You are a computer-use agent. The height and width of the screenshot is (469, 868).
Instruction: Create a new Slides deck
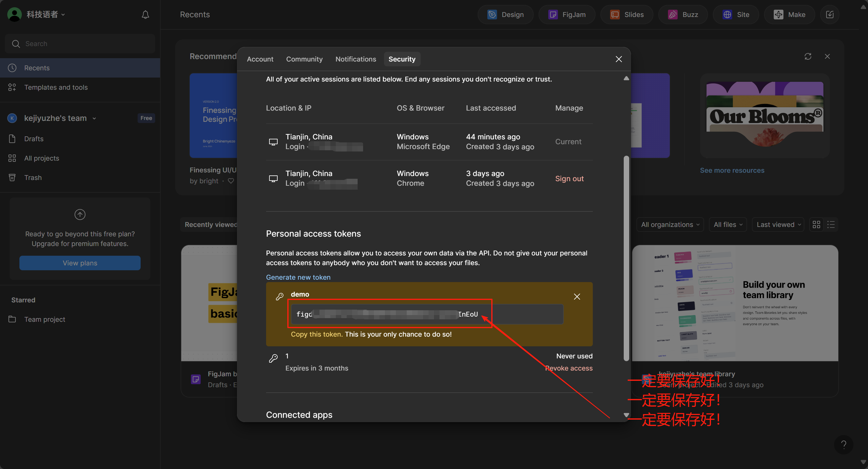click(x=627, y=15)
